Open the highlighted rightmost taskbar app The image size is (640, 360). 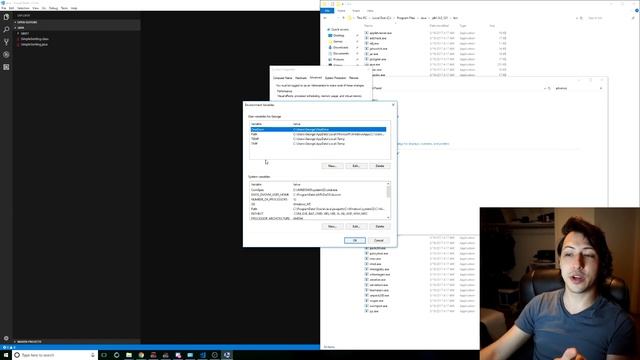point(227,355)
